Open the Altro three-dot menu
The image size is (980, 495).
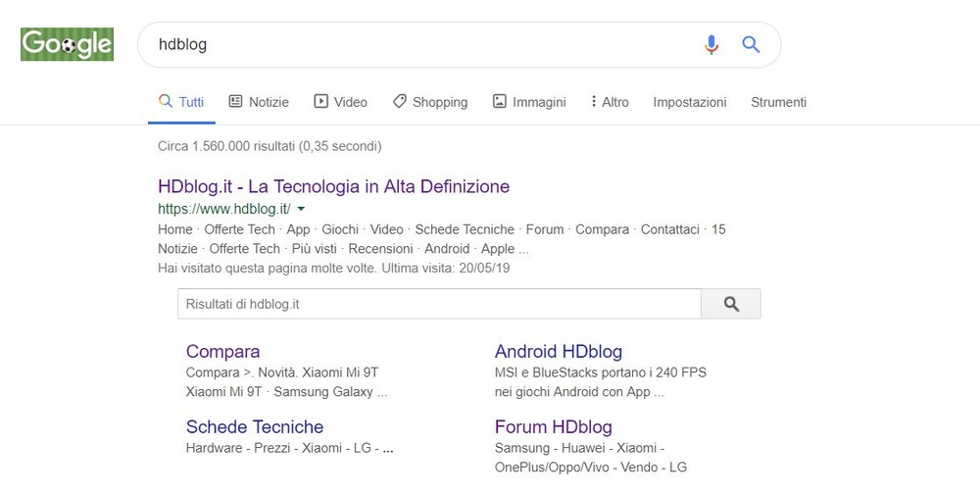pyautogui.click(x=610, y=102)
